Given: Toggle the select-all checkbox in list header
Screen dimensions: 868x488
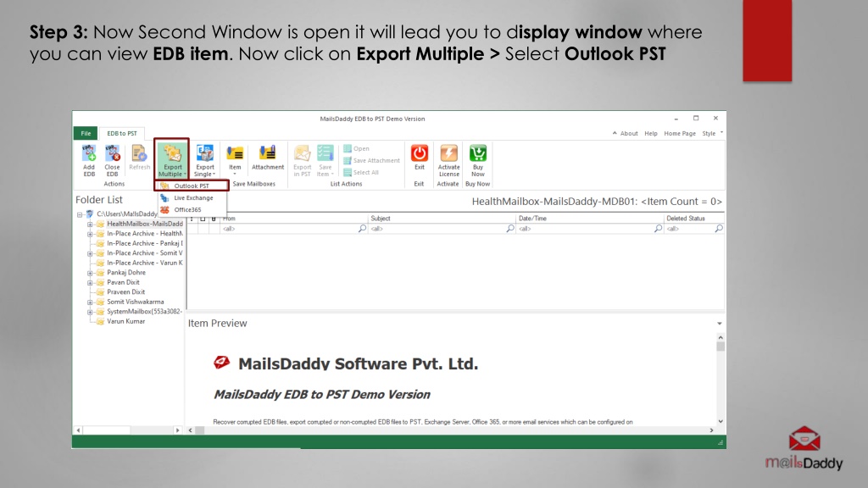Looking at the screenshot, I should (203, 219).
